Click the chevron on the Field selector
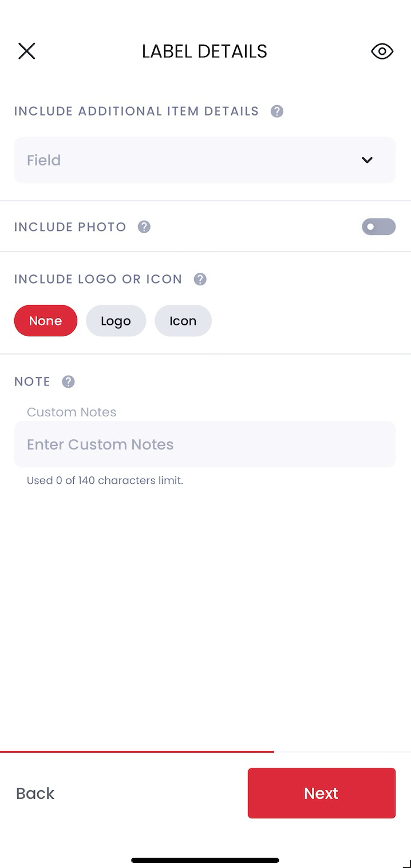This screenshot has width=411, height=868. 367,160
